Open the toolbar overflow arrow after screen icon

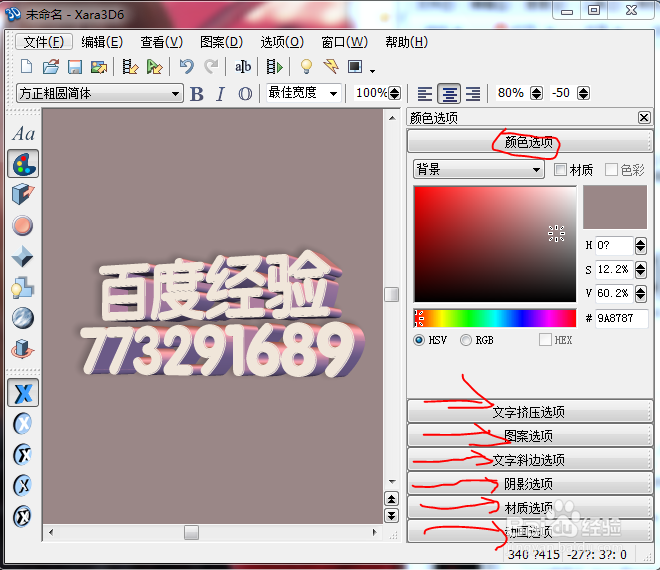point(372,71)
